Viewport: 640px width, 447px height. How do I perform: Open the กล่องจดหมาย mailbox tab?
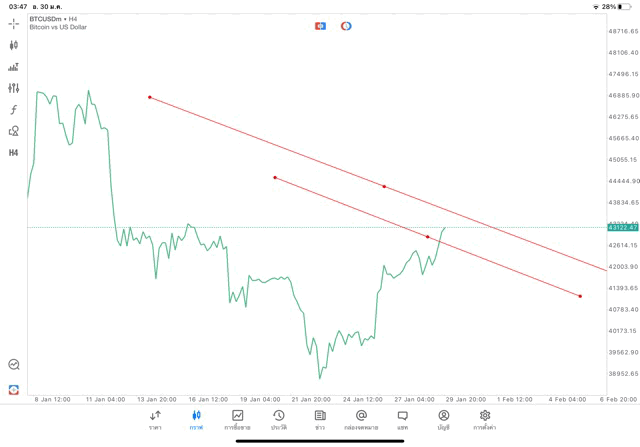361,419
